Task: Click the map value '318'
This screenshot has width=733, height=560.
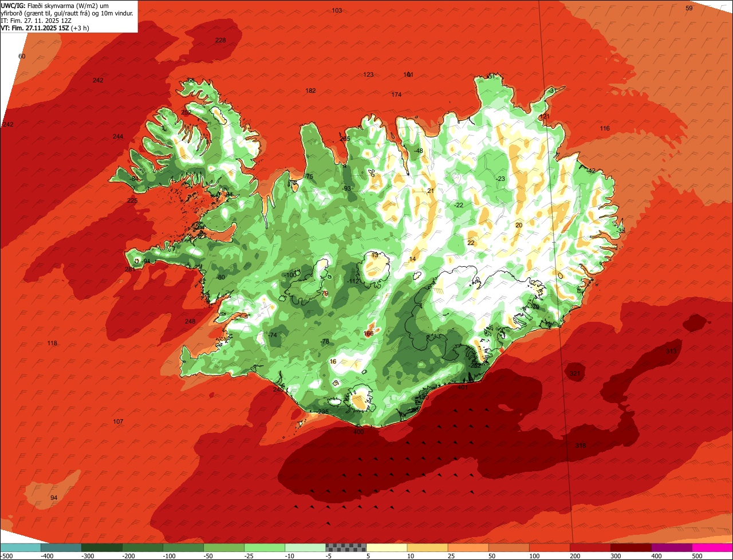Action: point(581,445)
